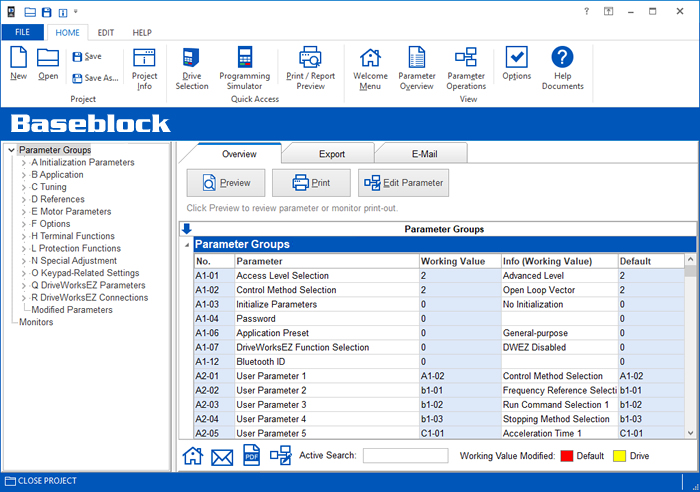Collapse the Parameter Groups root node
700x492 pixels.
pos(11,150)
